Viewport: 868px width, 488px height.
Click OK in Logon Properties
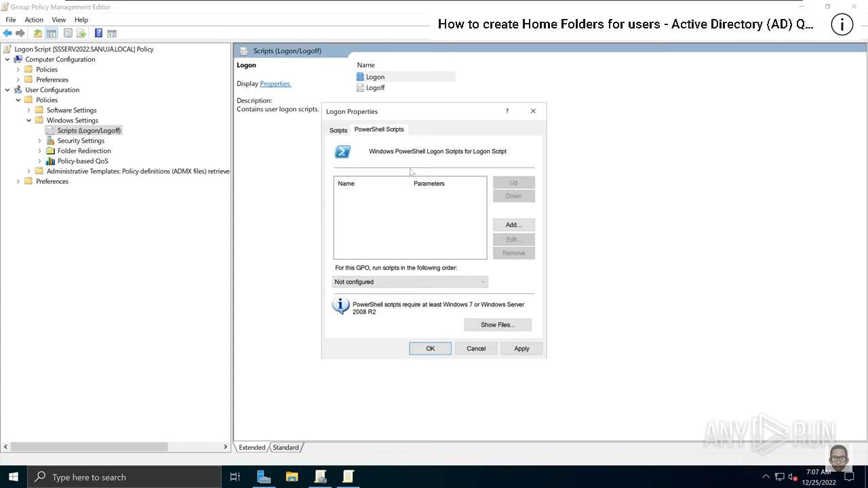(x=430, y=348)
